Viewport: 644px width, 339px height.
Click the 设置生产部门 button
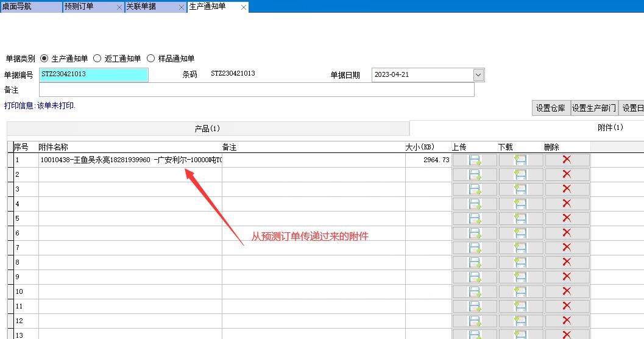(594, 109)
